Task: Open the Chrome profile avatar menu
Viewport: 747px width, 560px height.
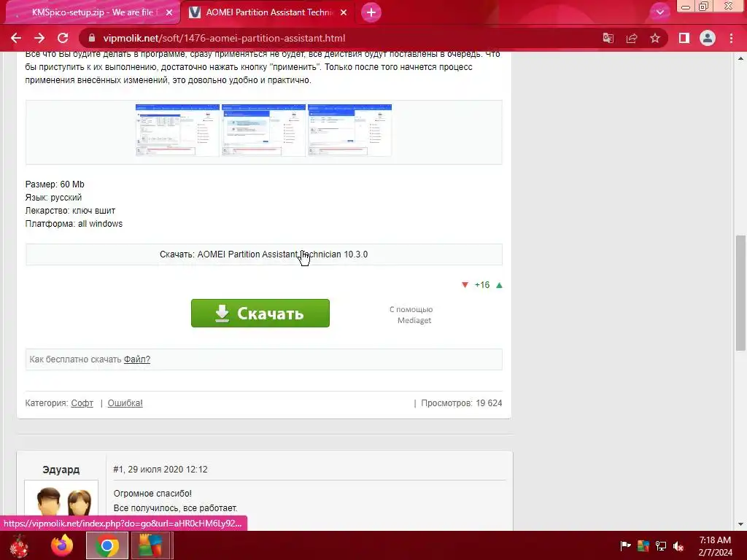Action: coord(708,38)
